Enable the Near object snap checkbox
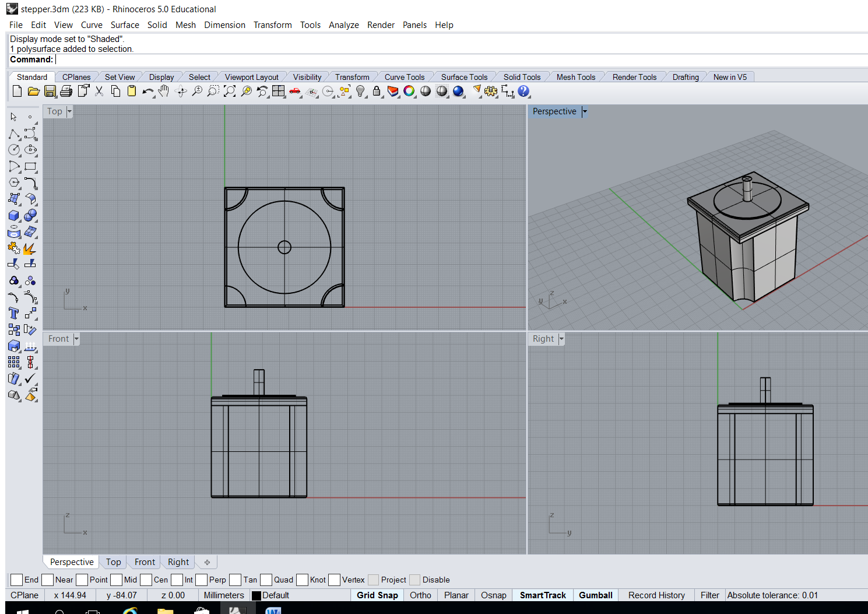Image resolution: width=868 pixels, height=614 pixels. point(47,580)
